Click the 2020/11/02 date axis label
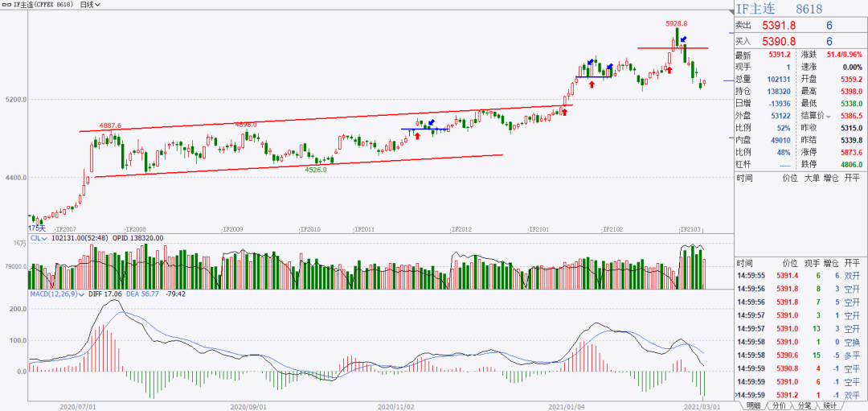 [x=395, y=406]
